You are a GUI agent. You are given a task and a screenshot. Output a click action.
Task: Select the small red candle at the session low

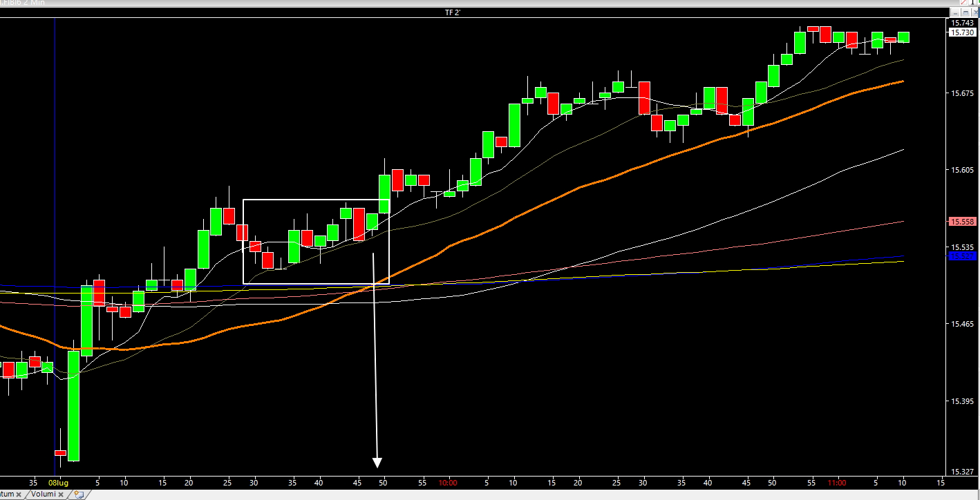(60, 453)
